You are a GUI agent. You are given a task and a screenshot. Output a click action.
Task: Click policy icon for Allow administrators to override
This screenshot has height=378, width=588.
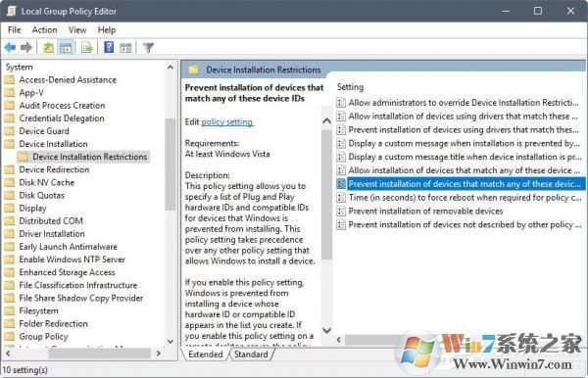(341, 102)
